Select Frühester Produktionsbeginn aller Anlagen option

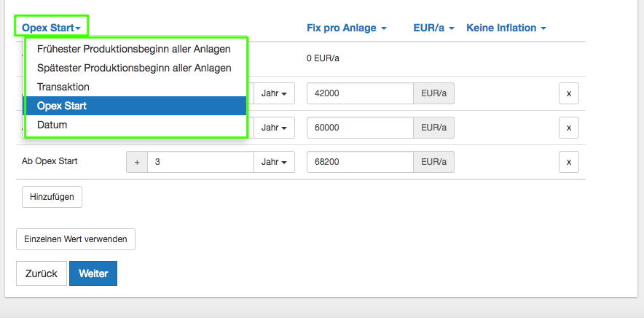click(x=134, y=49)
